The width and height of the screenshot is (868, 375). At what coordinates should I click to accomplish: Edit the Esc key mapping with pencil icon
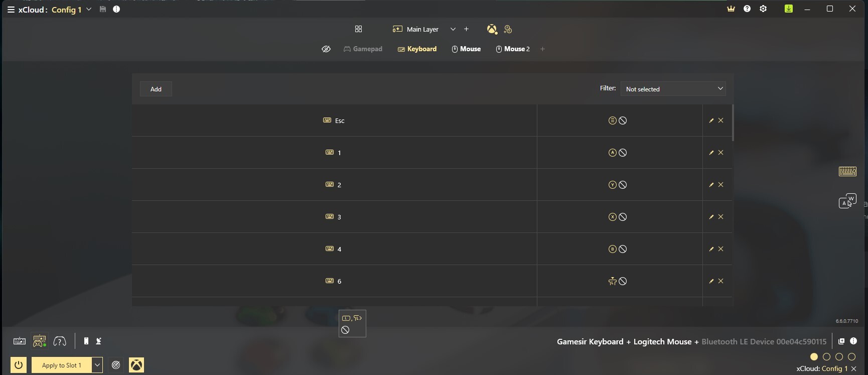tap(711, 120)
